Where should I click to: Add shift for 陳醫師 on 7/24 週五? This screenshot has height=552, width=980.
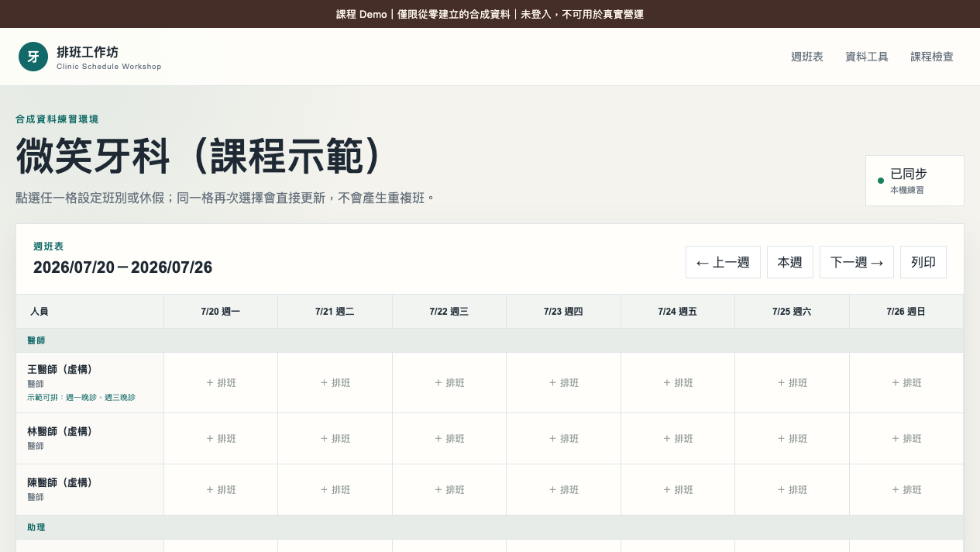pos(678,490)
